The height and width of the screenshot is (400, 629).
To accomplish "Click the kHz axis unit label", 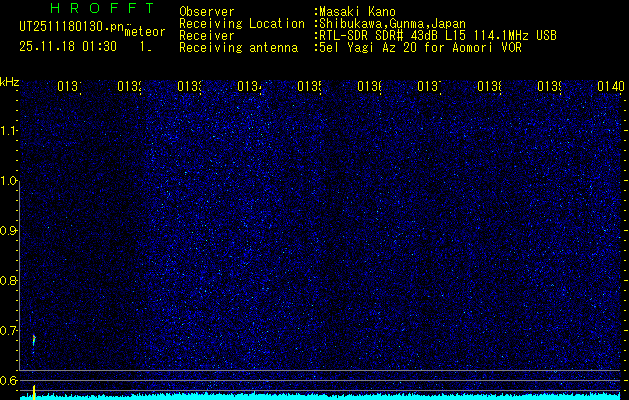I will click(x=9, y=82).
